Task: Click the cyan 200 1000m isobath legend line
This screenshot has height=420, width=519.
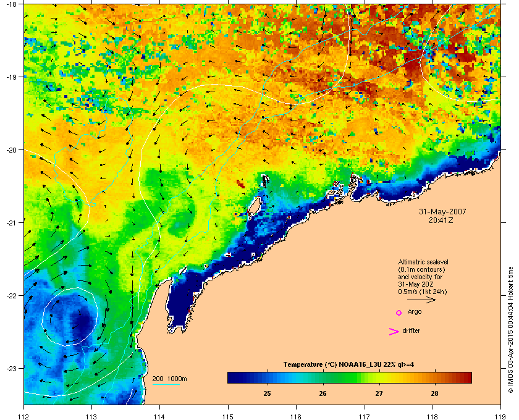Action: (166, 385)
